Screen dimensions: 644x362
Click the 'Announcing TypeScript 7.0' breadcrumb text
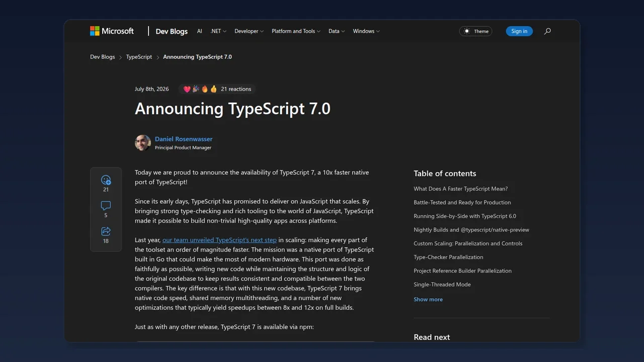click(197, 57)
